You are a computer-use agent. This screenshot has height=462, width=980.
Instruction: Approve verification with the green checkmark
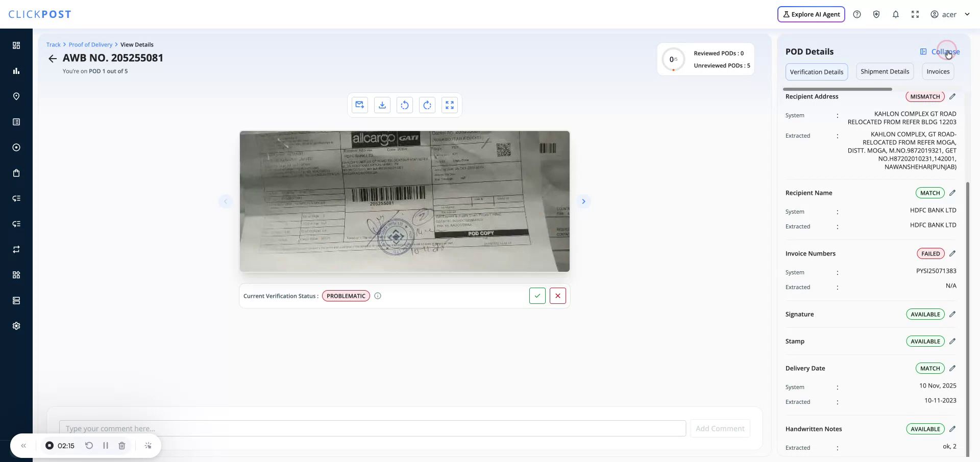[537, 296]
